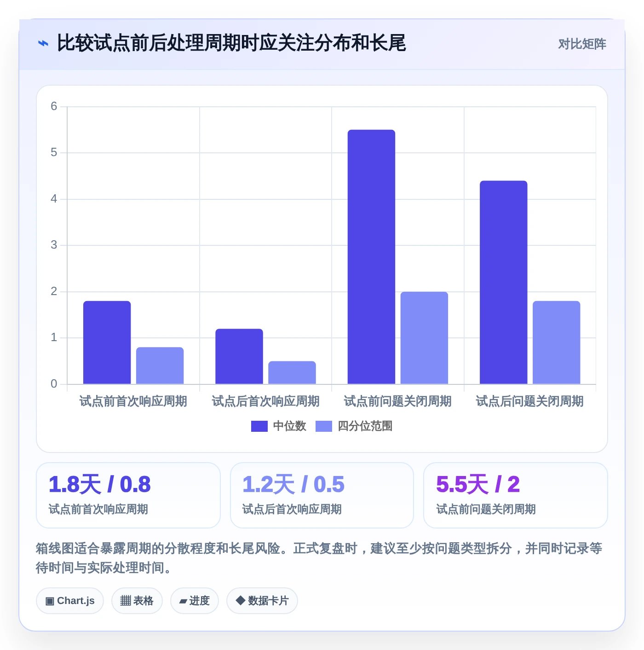644x650 pixels.
Task: Select the 进度 tag chip
Action: pyautogui.click(x=195, y=601)
